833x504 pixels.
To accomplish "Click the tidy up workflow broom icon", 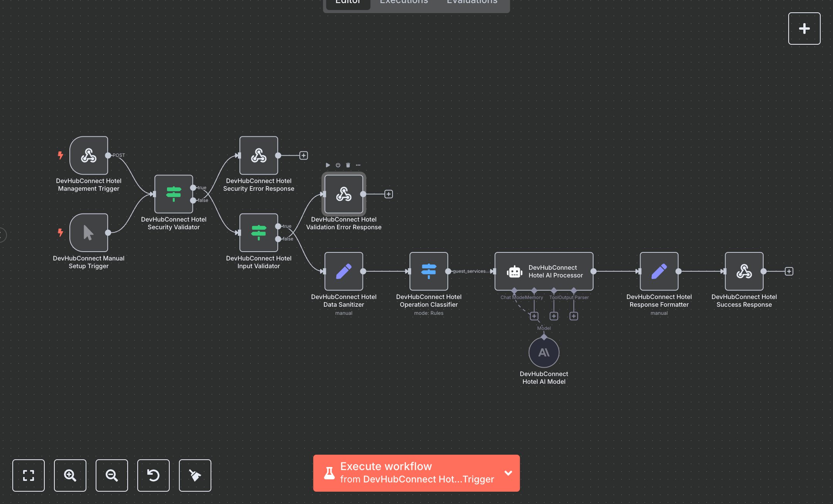I will [195, 475].
